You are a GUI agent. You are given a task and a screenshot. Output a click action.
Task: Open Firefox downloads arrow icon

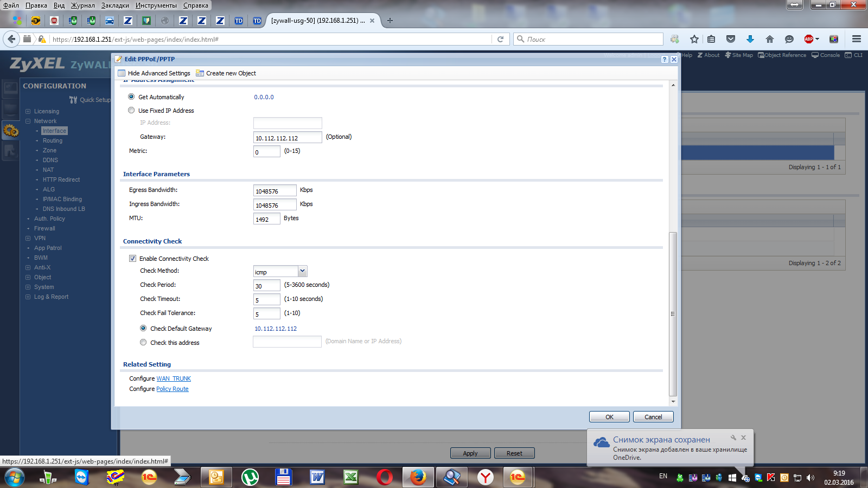pos(750,39)
